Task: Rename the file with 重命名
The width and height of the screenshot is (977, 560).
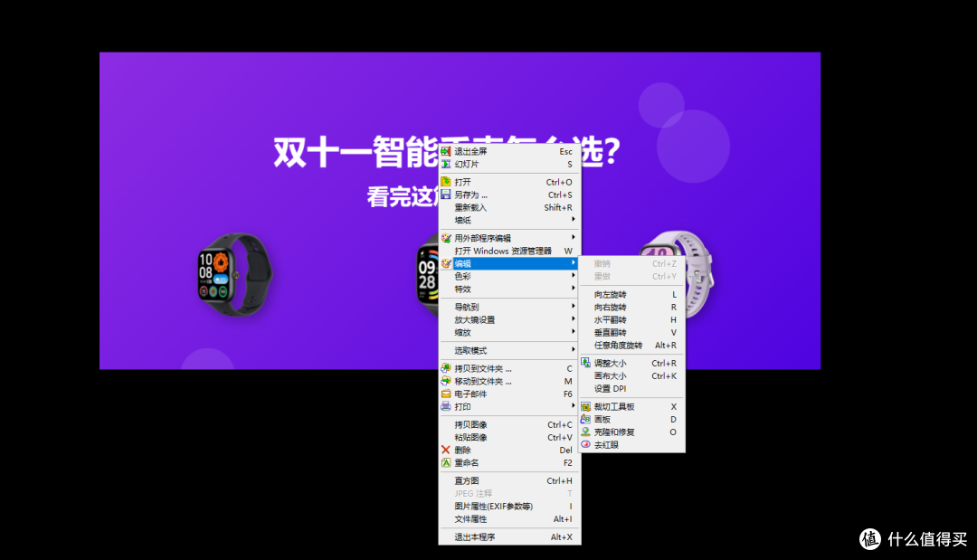Action: pyautogui.click(x=509, y=463)
